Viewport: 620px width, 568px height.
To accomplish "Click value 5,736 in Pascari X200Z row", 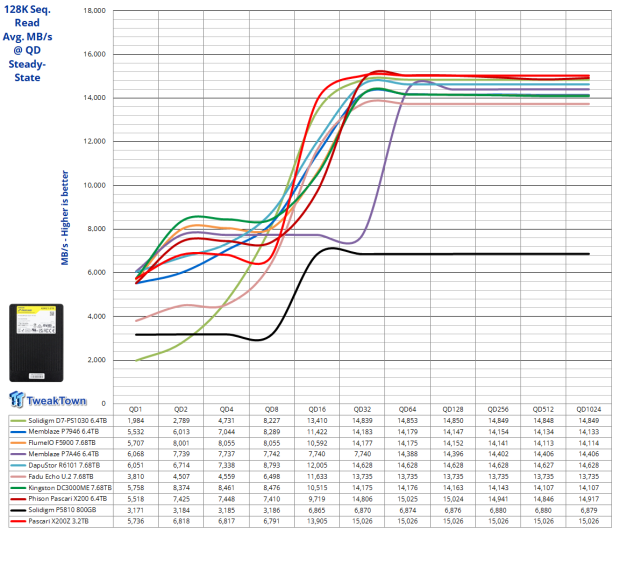I will click(136, 521).
